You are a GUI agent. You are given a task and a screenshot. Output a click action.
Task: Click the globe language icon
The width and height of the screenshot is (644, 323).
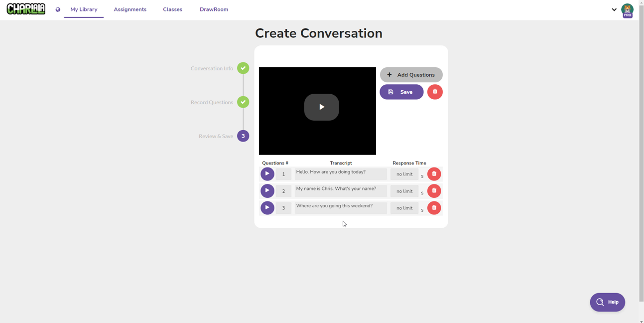click(58, 9)
